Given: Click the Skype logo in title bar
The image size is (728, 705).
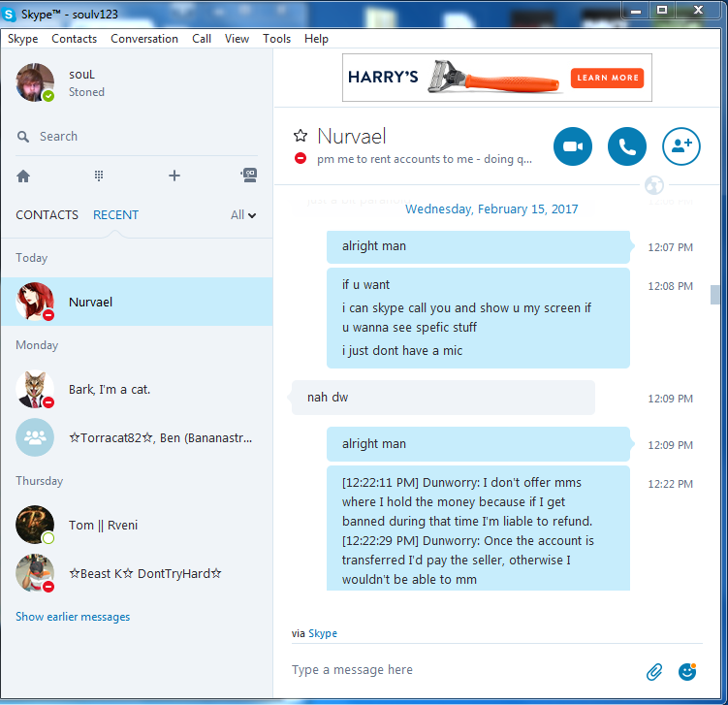Looking at the screenshot, I should [10, 15].
